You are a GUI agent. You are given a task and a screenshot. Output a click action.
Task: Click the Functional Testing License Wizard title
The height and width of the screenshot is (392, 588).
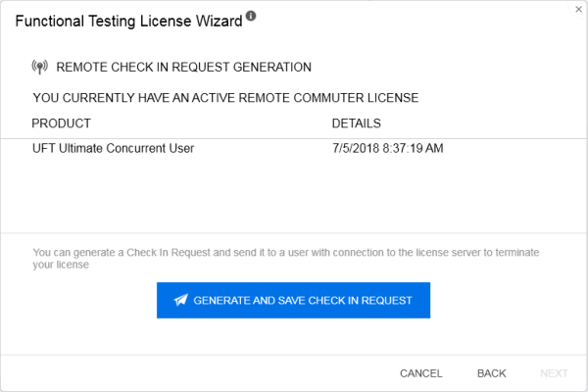pyautogui.click(x=128, y=19)
